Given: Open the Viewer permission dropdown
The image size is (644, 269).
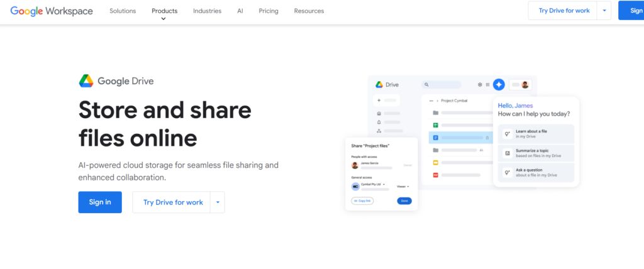Looking at the screenshot, I should pos(403,187).
